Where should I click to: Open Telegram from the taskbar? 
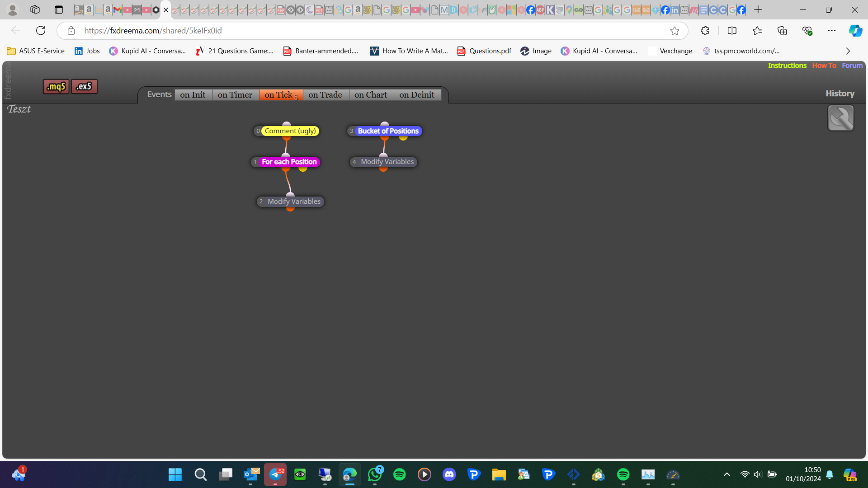[x=275, y=474]
